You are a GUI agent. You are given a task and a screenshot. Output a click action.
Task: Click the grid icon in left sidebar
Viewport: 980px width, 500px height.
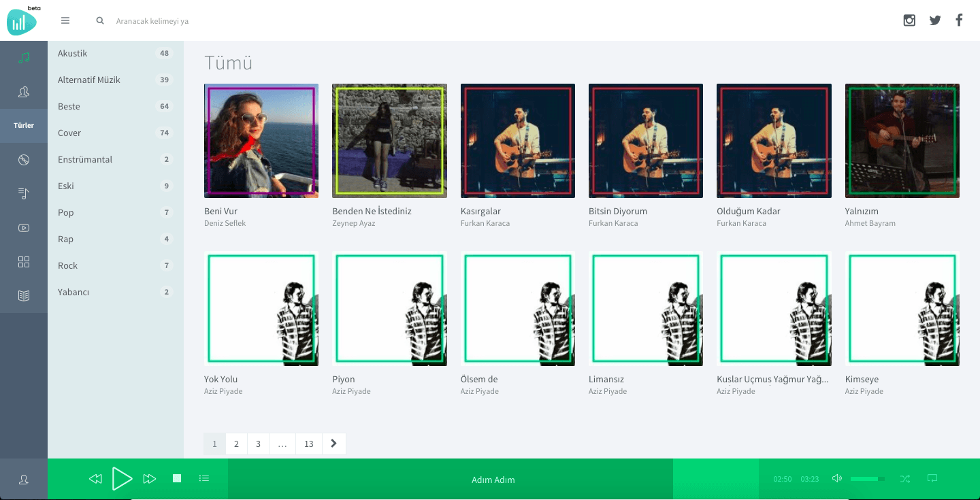[24, 262]
